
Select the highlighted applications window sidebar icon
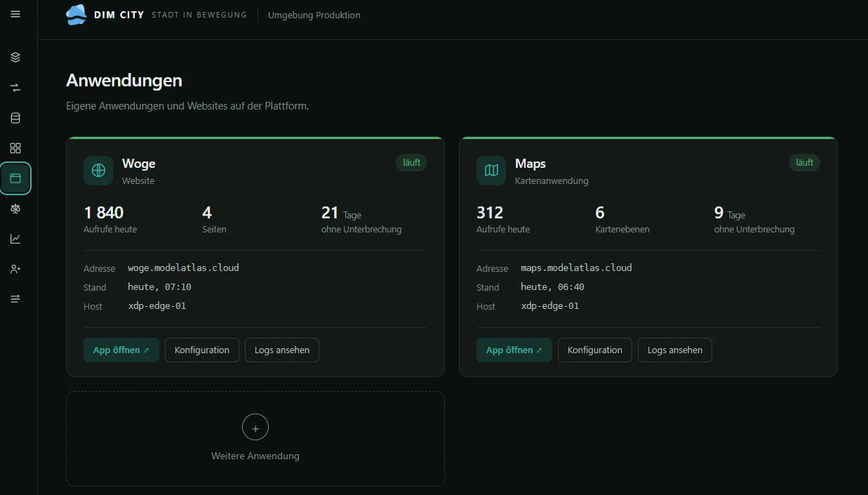15,178
